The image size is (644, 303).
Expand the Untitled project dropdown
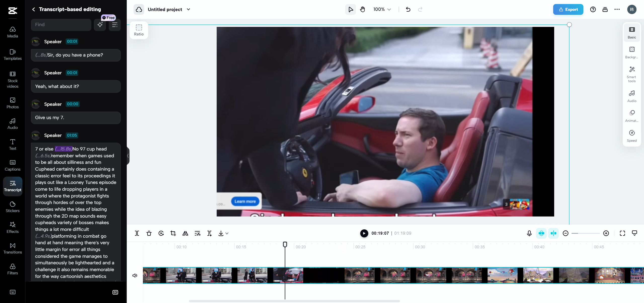coord(188,9)
